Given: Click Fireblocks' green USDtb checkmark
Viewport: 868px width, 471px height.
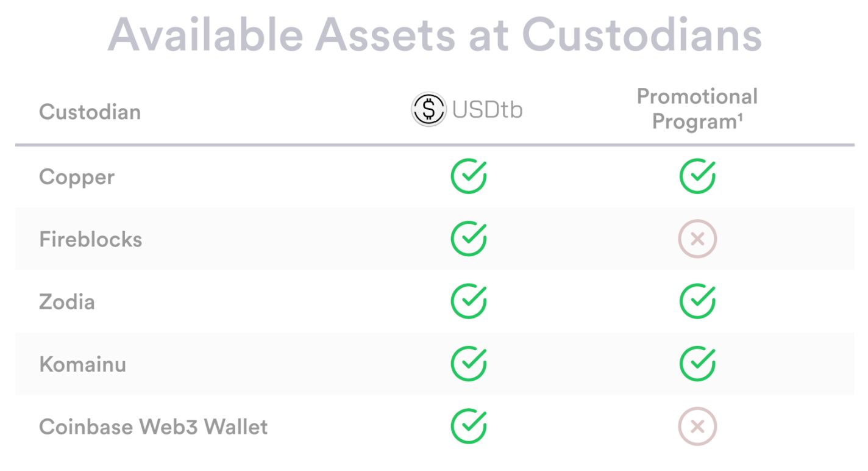Looking at the screenshot, I should pos(469,239).
